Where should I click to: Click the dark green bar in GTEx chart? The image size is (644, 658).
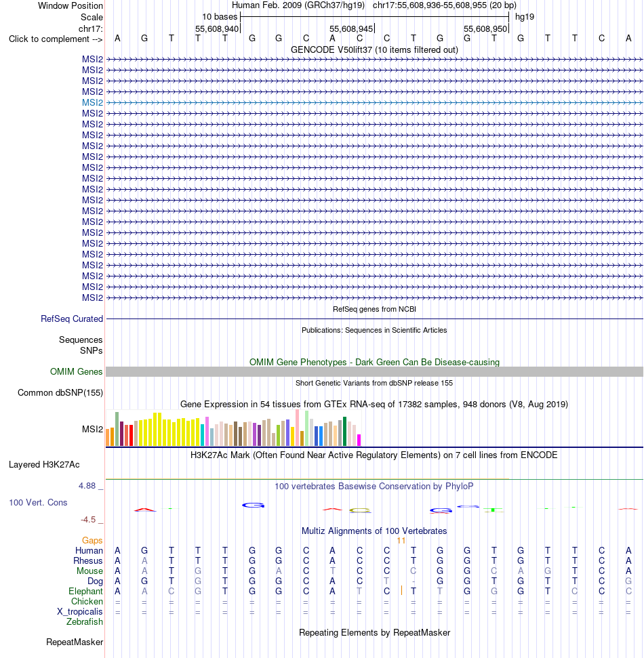point(344,431)
